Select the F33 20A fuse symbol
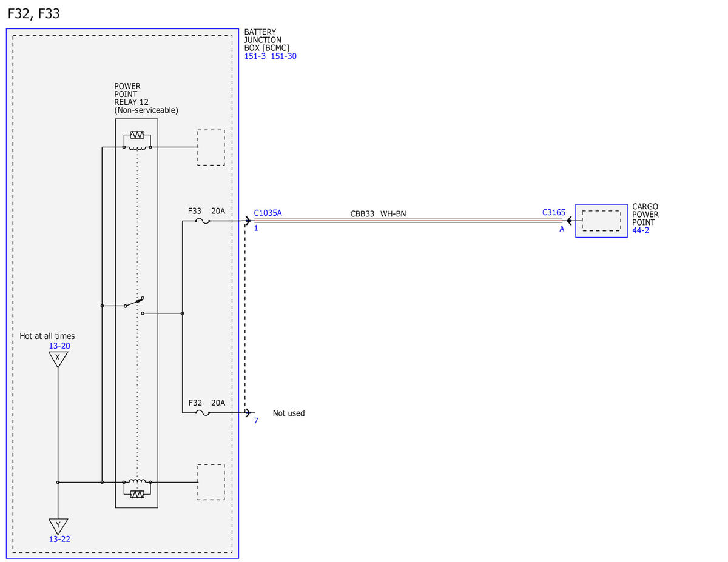The width and height of the screenshot is (728, 562). 203,221
